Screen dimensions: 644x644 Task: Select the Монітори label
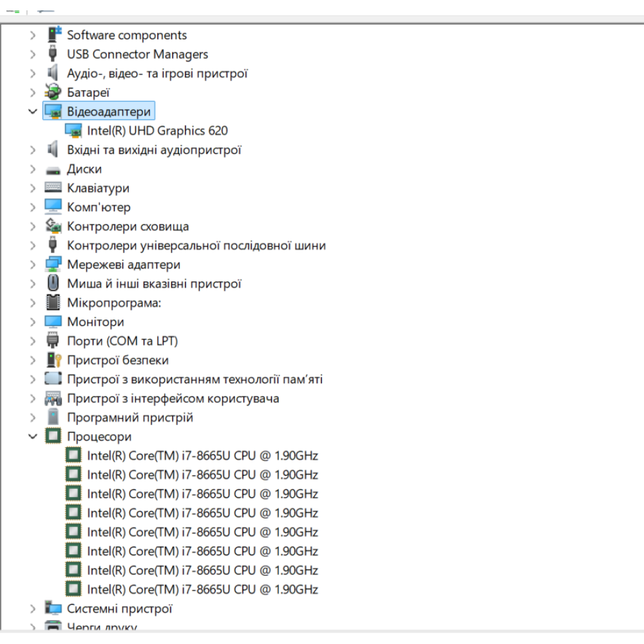point(95,322)
